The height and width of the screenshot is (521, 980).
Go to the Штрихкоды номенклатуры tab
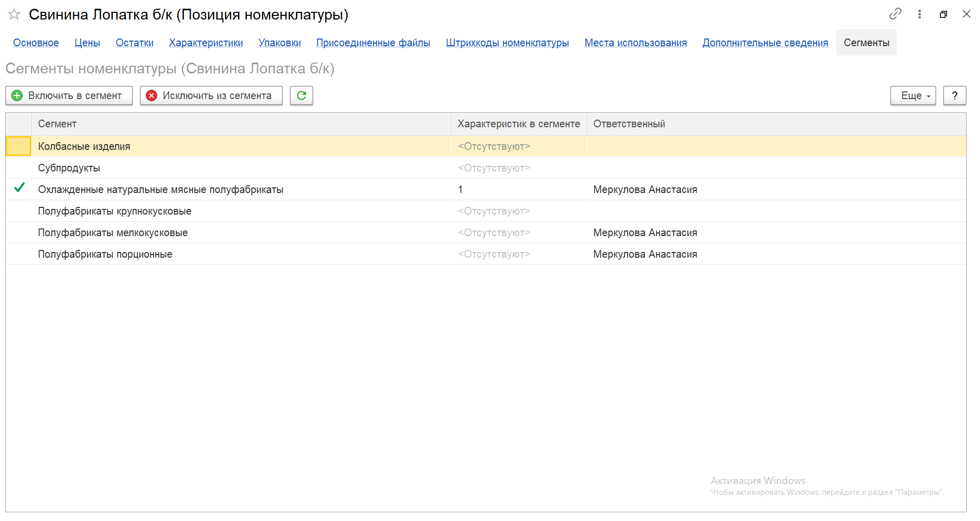[x=507, y=43]
